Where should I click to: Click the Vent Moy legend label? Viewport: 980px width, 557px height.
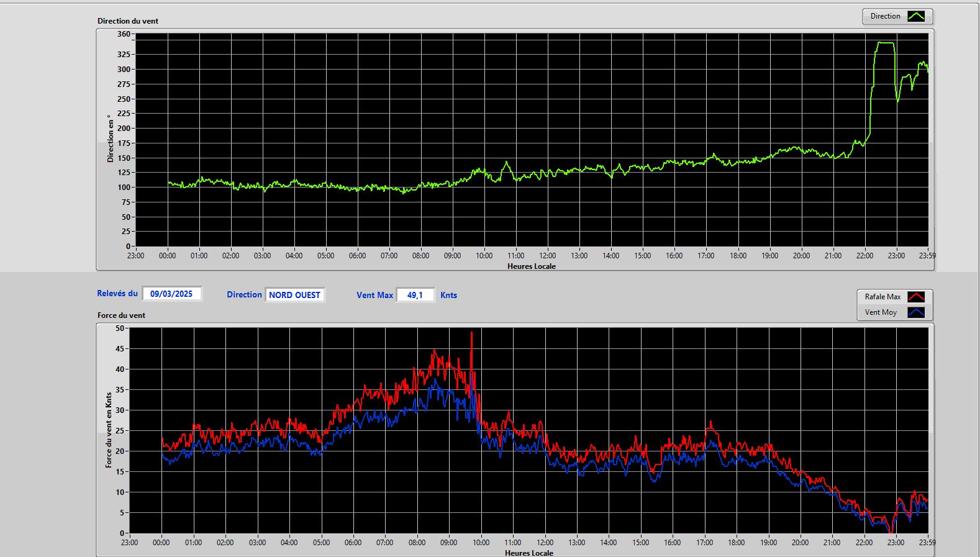pos(881,312)
